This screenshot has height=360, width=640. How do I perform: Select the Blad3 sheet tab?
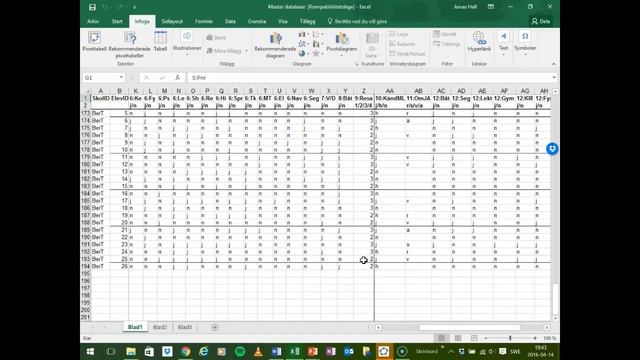185,327
